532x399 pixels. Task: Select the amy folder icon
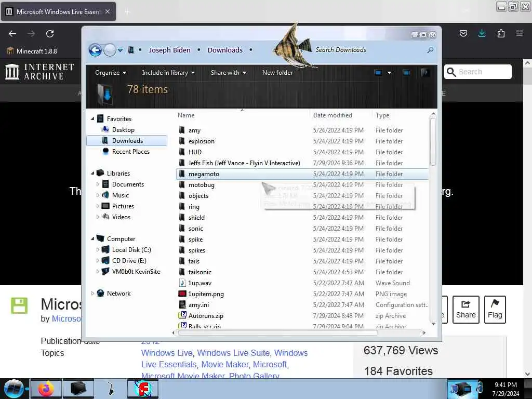(182, 130)
